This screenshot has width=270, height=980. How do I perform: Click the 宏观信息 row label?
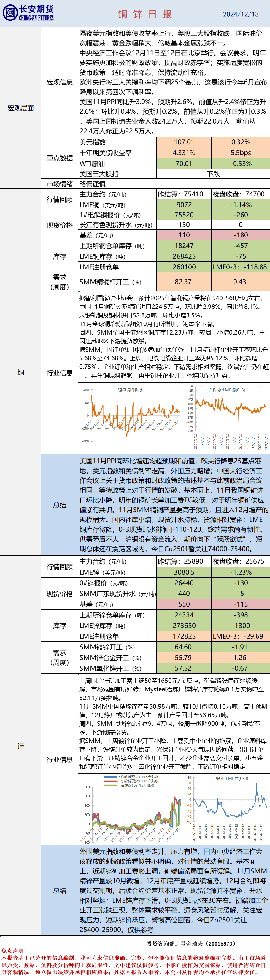[x=59, y=82]
